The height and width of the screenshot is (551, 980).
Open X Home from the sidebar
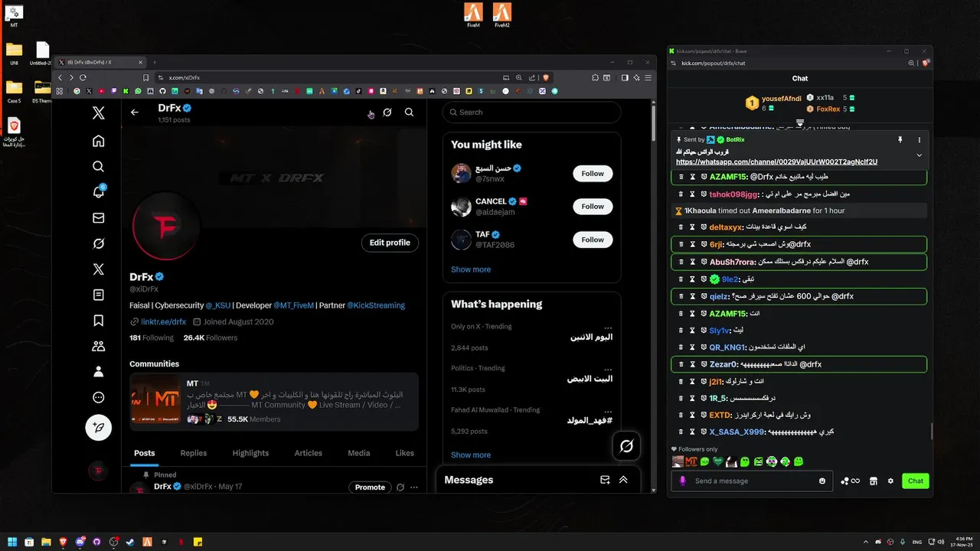pos(98,141)
